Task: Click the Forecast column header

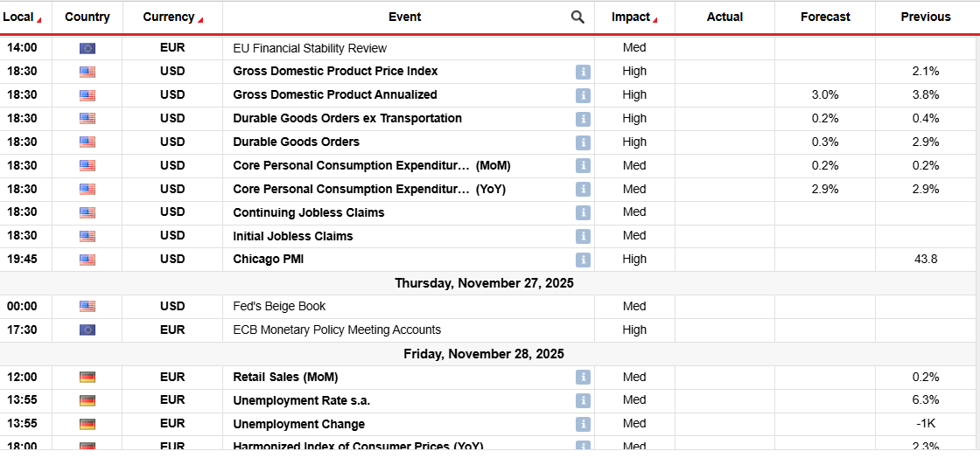Action: click(x=825, y=17)
